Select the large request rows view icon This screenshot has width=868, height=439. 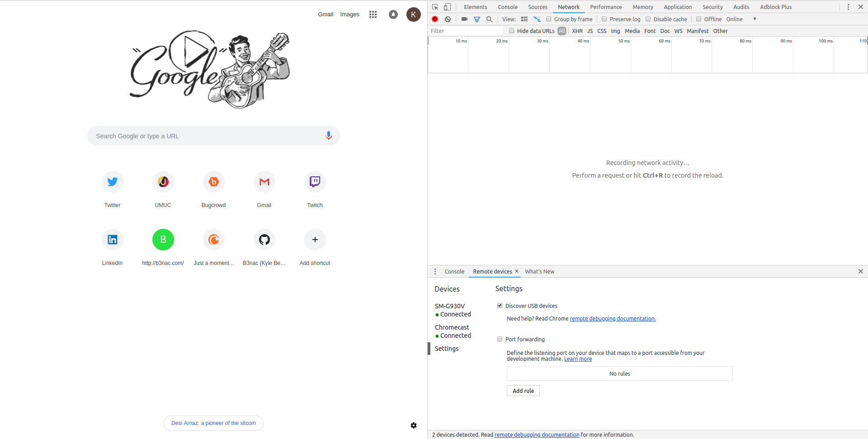[x=524, y=19]
